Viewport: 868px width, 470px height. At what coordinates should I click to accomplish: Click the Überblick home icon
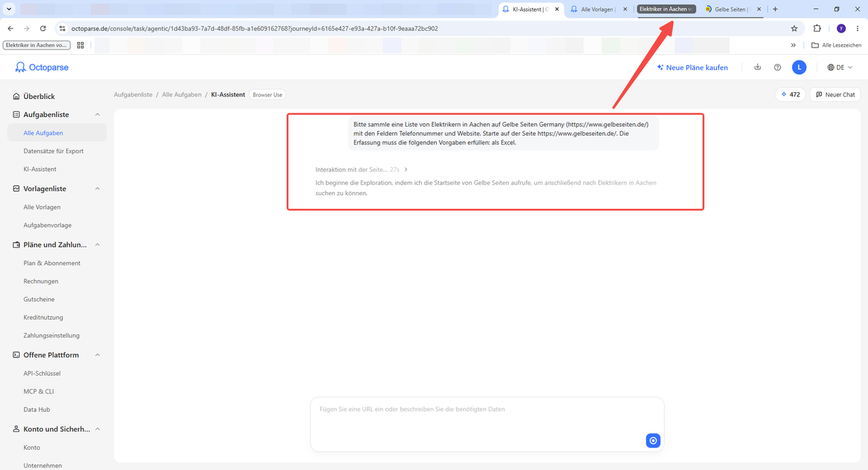17,96
